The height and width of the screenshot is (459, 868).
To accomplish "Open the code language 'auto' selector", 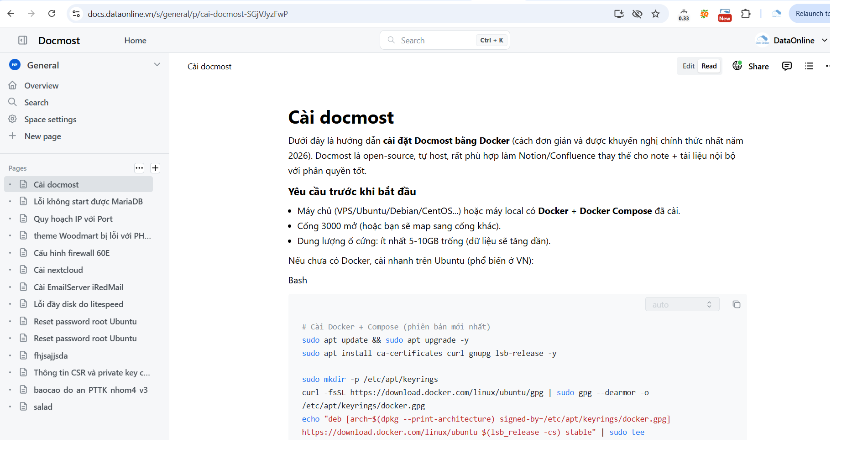I will click(682, 304).
